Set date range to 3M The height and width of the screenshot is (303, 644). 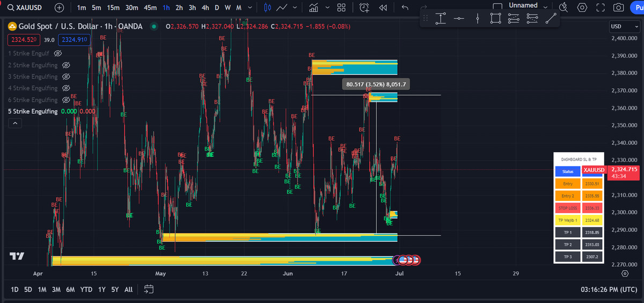(56, 289)
